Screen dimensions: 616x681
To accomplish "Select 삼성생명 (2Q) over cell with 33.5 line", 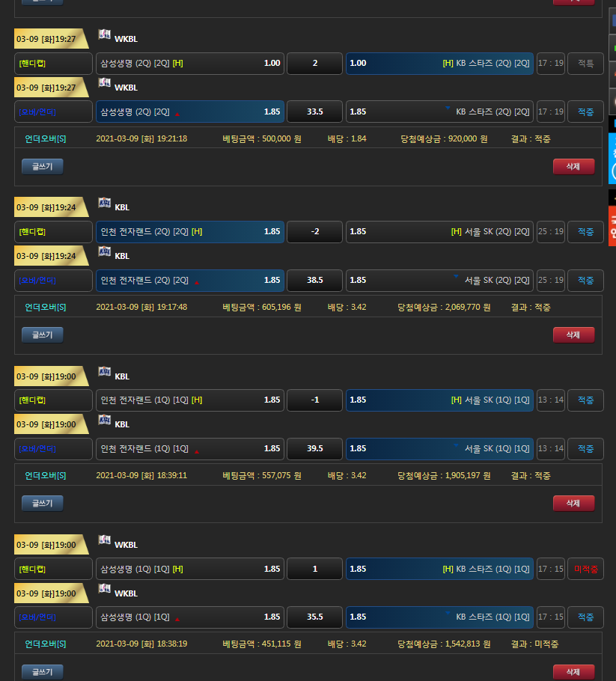I will [x=190, y=112].
